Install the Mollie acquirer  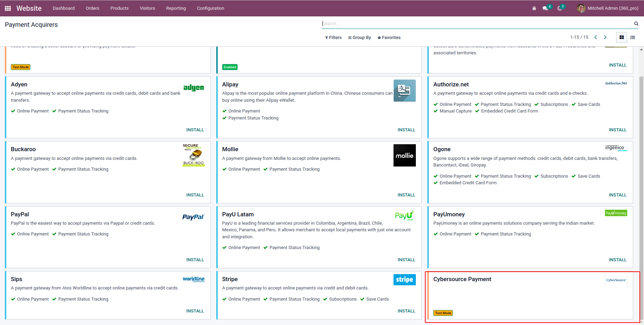pyautogui.click(x=406, y=195)
